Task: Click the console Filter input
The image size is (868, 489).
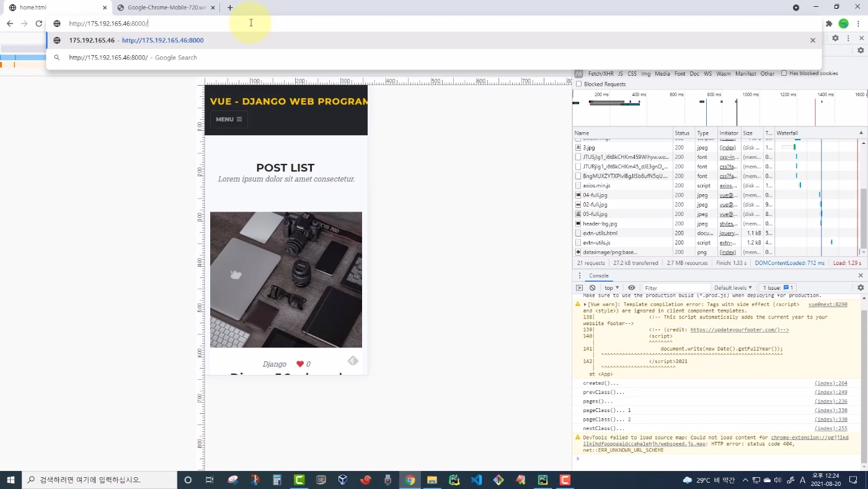Action: tap(676, 288)
